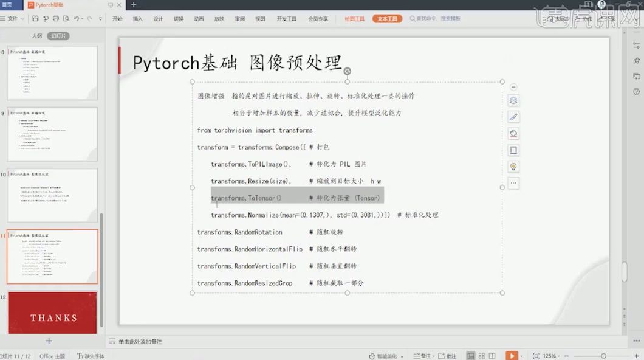This screenshot has width=644, height=360.
Task: Click the shape outline square icon
Action: pos(513,150)
